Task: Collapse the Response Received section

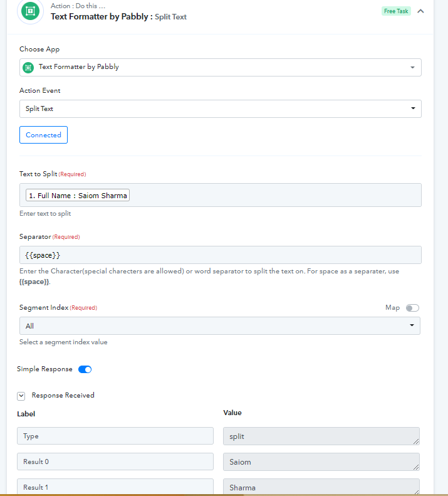Action: click(21, 396)
